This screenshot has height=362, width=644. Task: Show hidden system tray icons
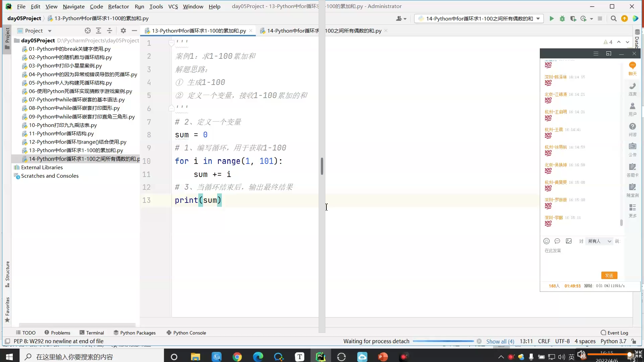click(501, 357)
